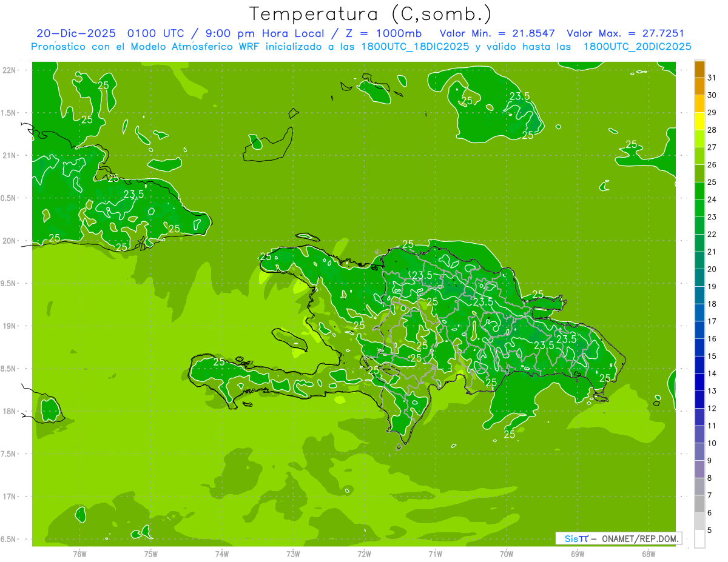This screenshot has width=728, height=562.
Task: Pick the brown swatch above legend value 31
Action: pyautogui.click(x=699, y=69)
